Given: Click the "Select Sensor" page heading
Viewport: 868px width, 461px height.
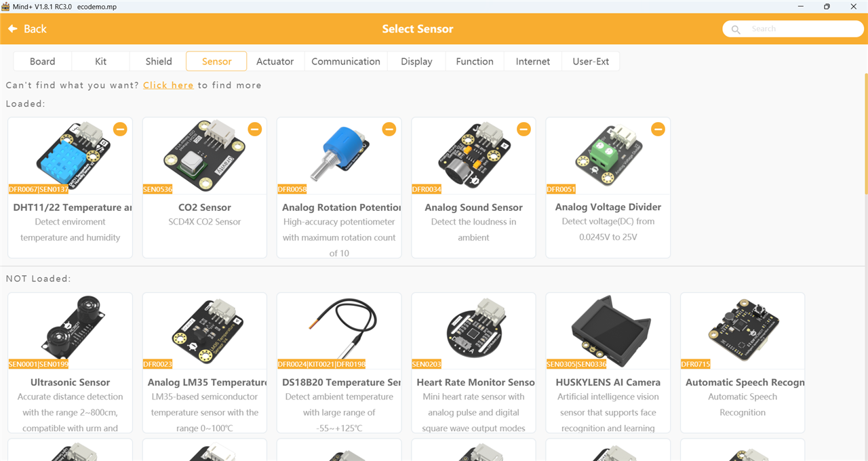Looking at the screenshot, I should [x=418, y=28].
